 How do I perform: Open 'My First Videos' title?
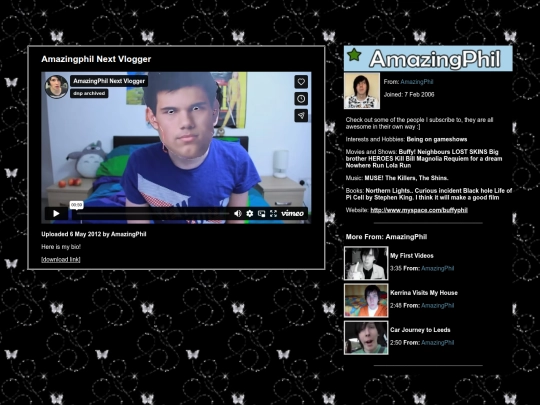pos(412,256)
